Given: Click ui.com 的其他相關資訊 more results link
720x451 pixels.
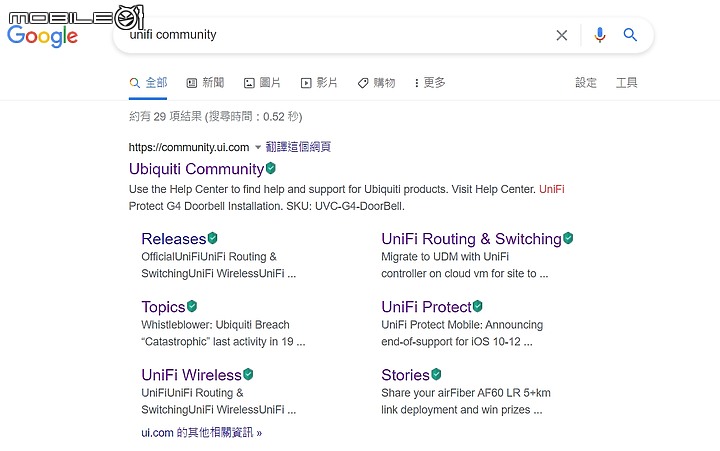Looking at the screenshot, I should coord(202,433).
